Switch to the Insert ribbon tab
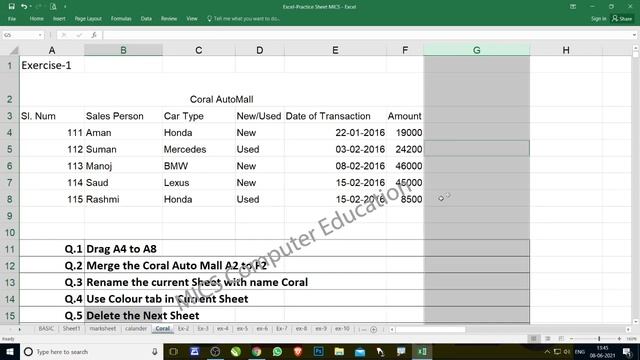Viewport: 640px width, 360px height. 59,19
